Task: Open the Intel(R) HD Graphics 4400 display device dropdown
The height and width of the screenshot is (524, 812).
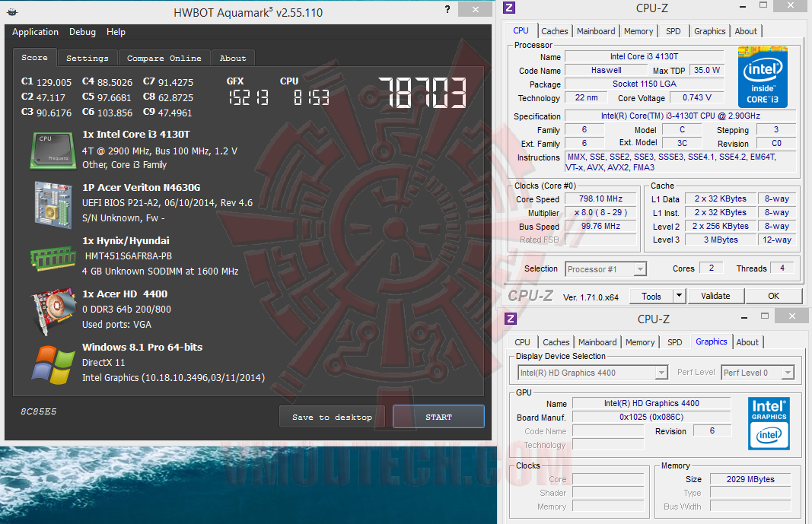Action: tap(592, 373)
